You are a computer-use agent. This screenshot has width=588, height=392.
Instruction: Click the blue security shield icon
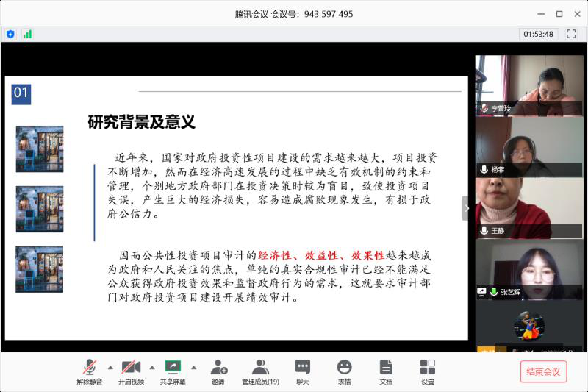10,34
